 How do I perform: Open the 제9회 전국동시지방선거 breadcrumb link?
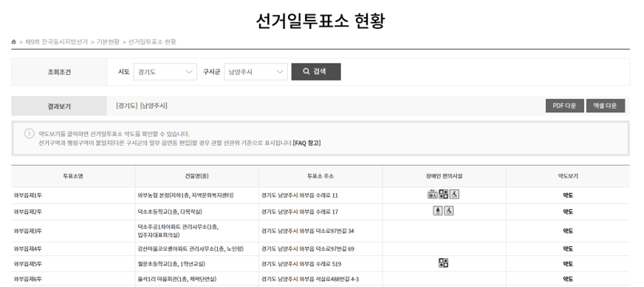click(56, 42)
